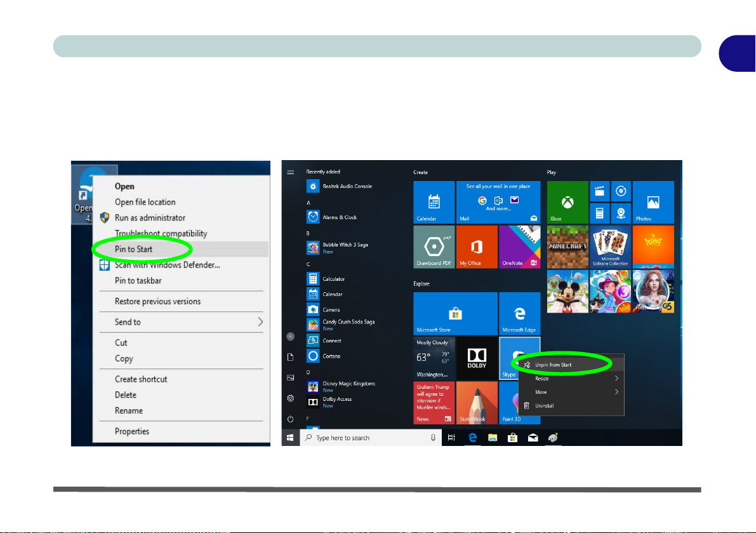Click the Type here to search box
The image size is (756, 533).
pyautogui.click(x=371, y=438)
